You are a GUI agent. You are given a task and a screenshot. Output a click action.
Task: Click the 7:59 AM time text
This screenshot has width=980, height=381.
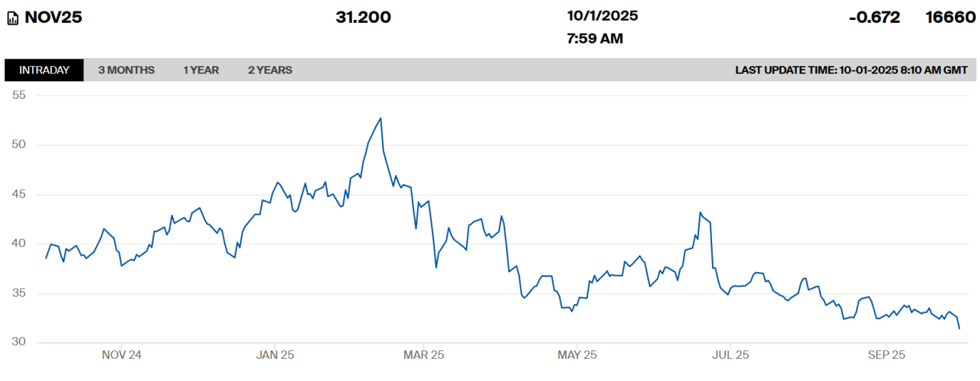[595, 38]
